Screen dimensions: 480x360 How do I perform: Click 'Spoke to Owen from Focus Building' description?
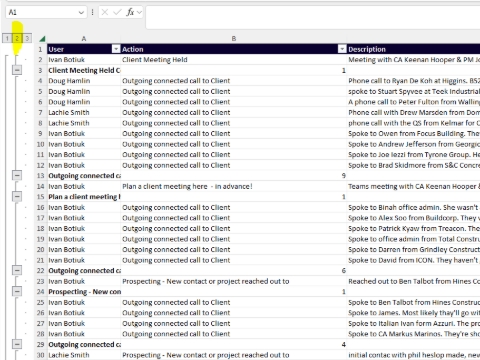414,134
